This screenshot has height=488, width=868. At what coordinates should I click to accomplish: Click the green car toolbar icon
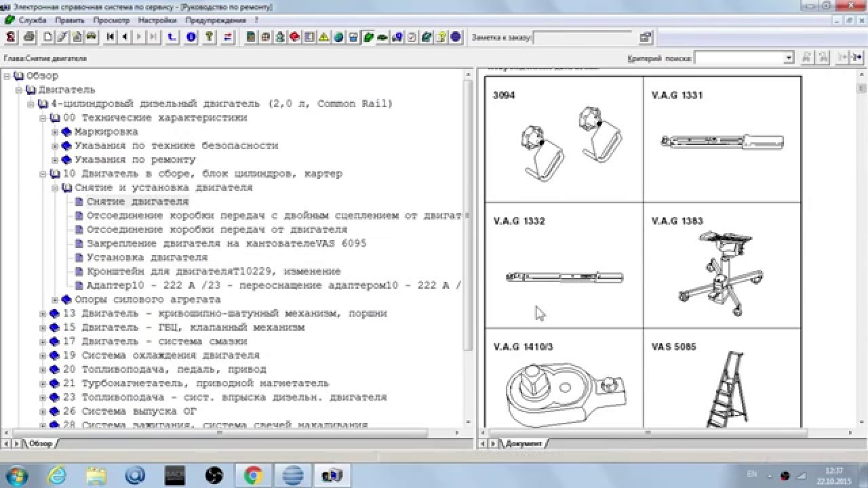[x=382, y=37]
